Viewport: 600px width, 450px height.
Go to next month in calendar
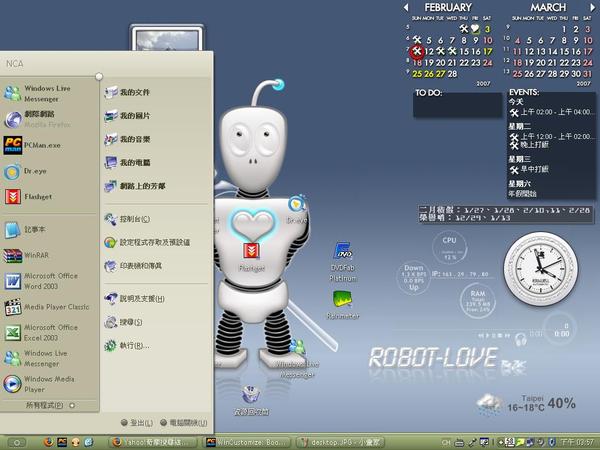pos(592,7)
